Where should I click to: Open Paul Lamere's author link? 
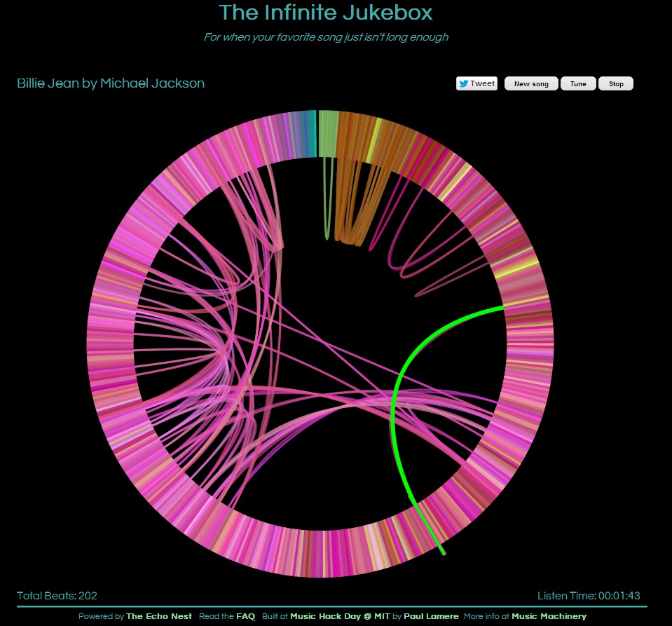tap(431, 616)
